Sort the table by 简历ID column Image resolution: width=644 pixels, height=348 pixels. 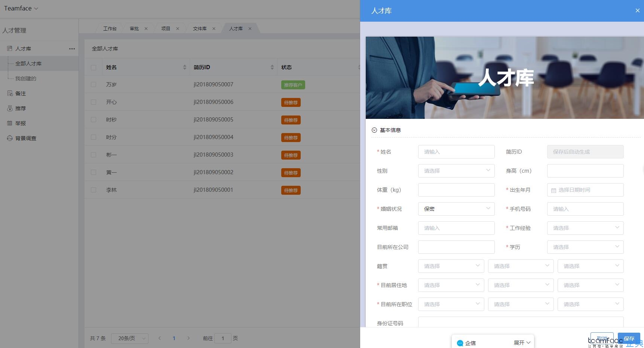click(272, 67)
